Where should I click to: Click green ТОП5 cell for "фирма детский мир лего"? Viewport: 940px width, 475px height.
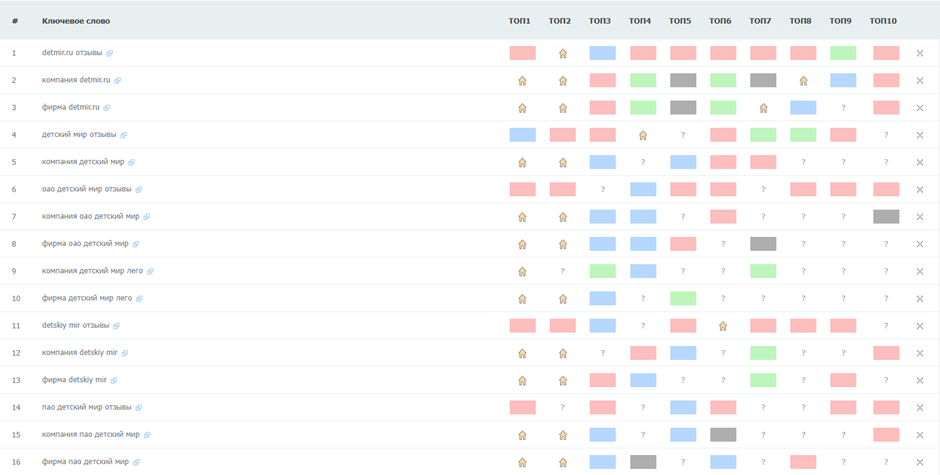tap(683, 298)
